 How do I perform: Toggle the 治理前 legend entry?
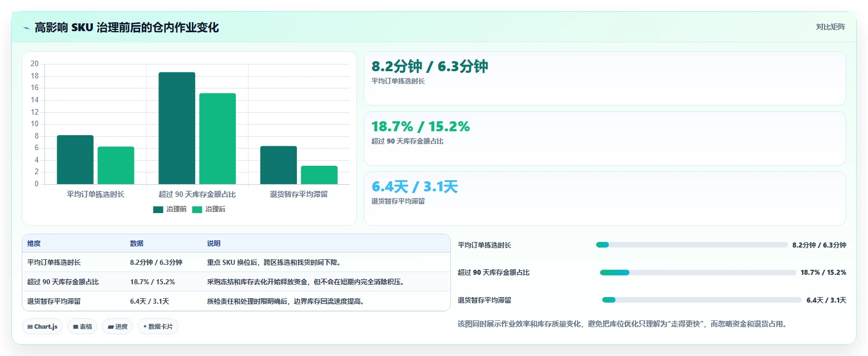tap(170, 209)
